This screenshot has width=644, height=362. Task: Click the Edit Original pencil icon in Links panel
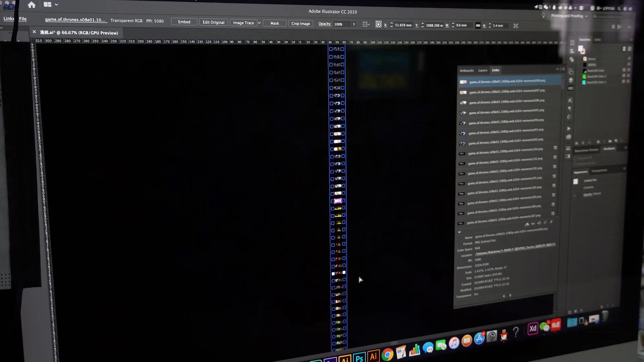click(x=551, y=222)
